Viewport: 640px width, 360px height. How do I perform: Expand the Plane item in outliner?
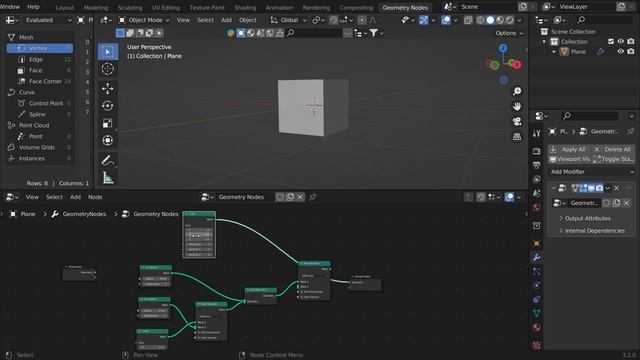click(554, 52)
